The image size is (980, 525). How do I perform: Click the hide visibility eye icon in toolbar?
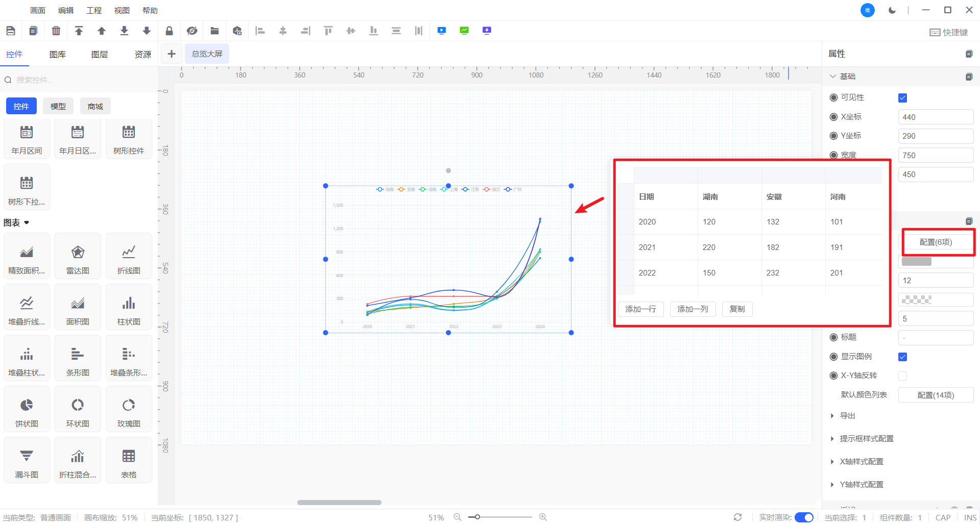tap(192, 31)
